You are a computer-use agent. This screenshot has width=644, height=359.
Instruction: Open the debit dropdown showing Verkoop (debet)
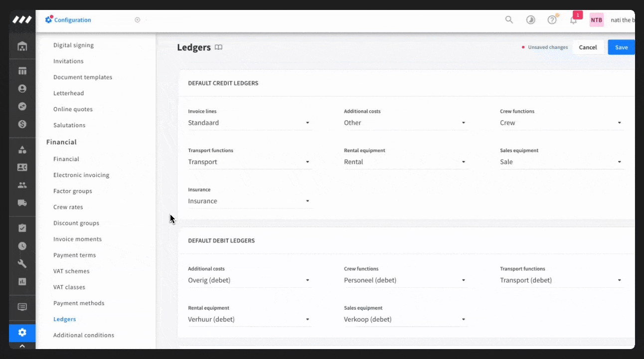[406, 320]
